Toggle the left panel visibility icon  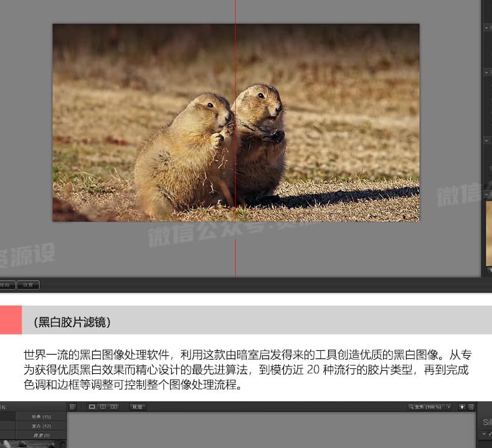72,406
